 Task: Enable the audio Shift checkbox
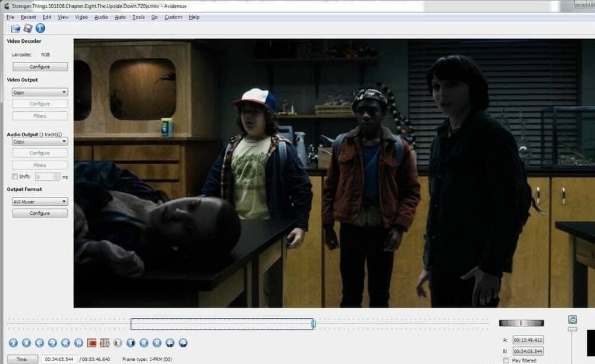(x=15, y=177)
